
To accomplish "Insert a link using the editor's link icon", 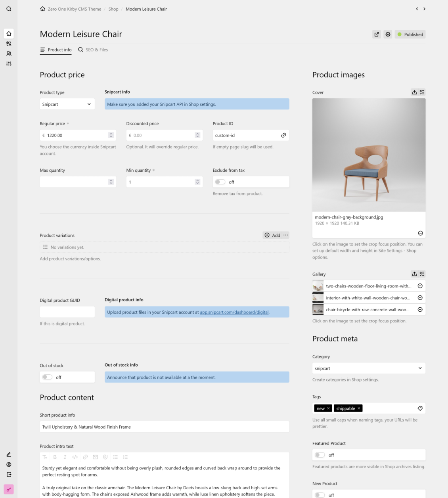I will click(x=85, y=457).
